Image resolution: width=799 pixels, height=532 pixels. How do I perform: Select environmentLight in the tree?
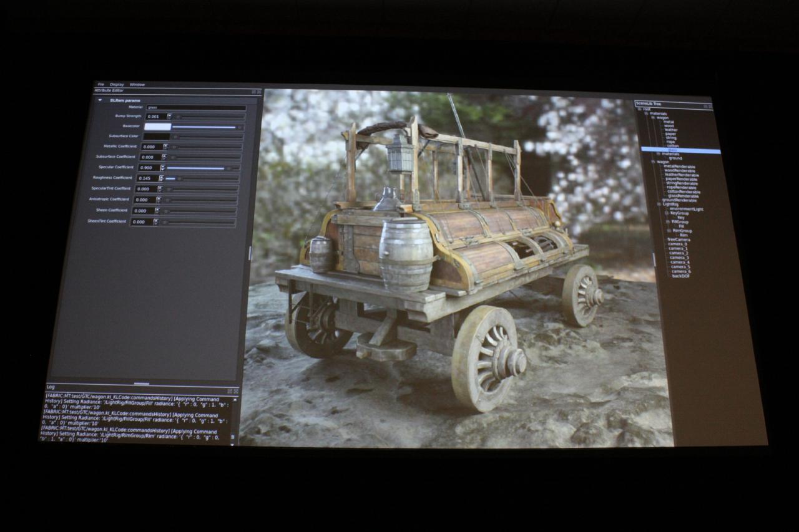coord(686,209)
